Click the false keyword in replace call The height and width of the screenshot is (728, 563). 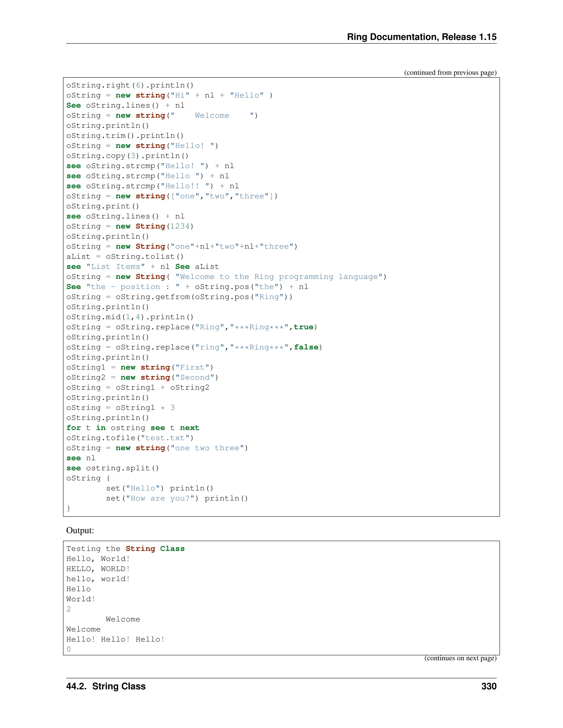[306, 347]
